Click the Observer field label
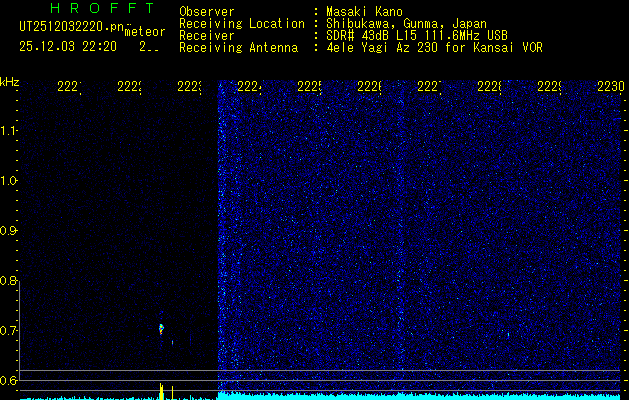Viewport: 629px width, 400px height. click(207, 12)
